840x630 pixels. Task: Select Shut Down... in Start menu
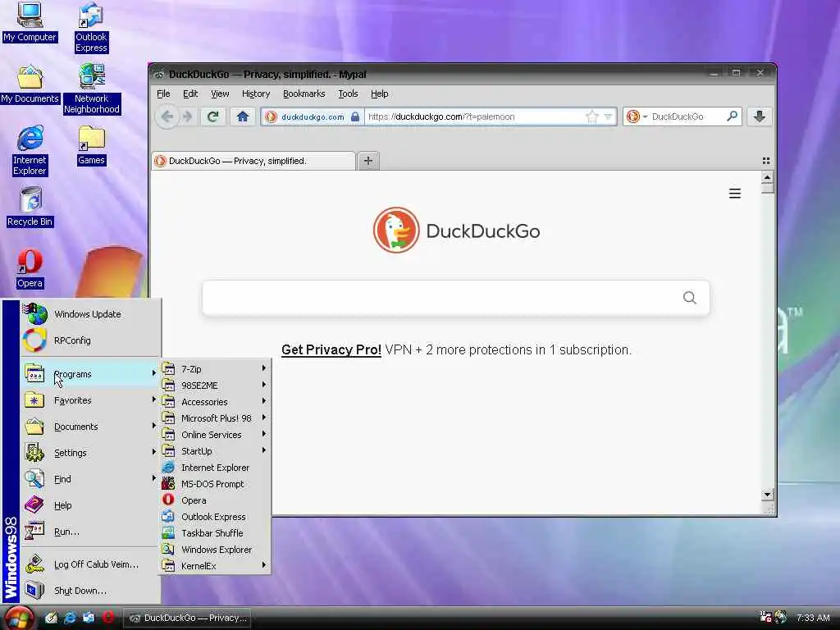[90, 591]
